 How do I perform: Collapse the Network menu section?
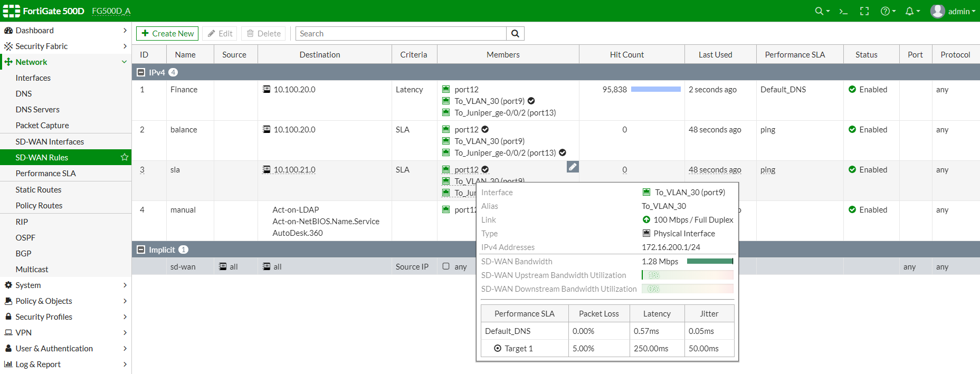125,62
